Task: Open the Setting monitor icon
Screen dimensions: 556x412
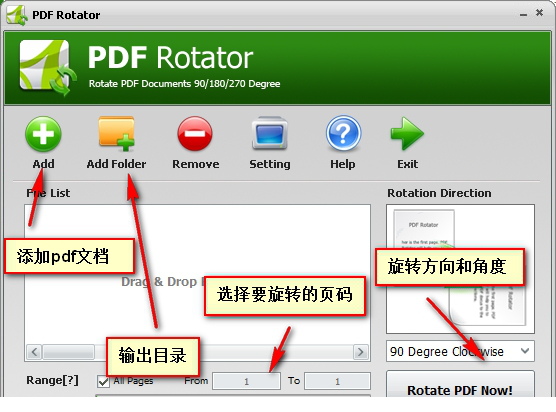Action: point(269,133)
